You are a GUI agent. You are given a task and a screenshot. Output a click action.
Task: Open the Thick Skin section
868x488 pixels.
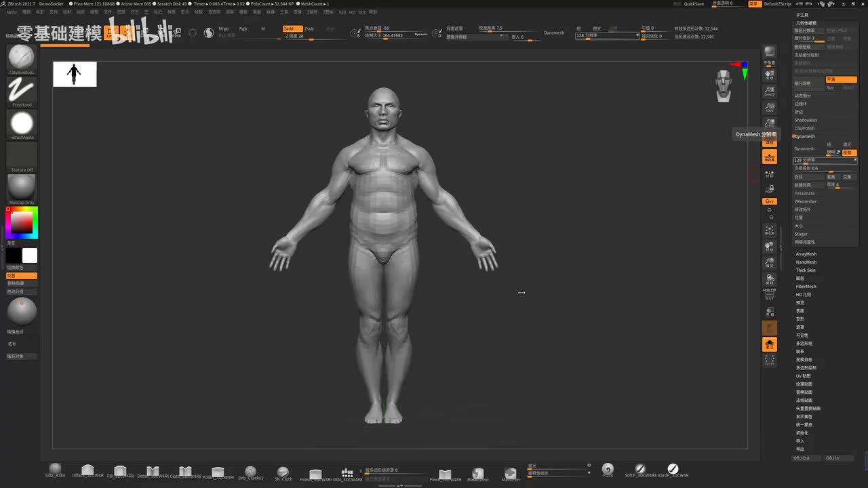click(806, 270)
